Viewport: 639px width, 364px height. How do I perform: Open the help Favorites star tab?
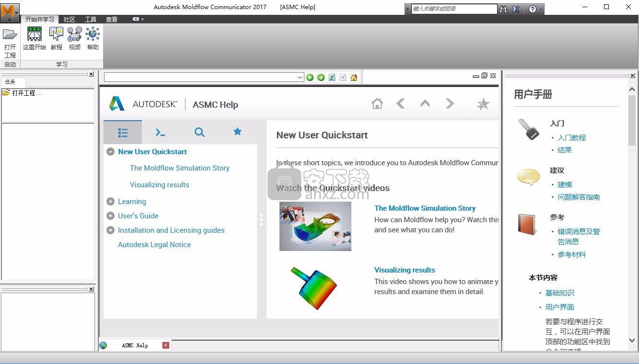pyautogui.click(x=237, y=132)
